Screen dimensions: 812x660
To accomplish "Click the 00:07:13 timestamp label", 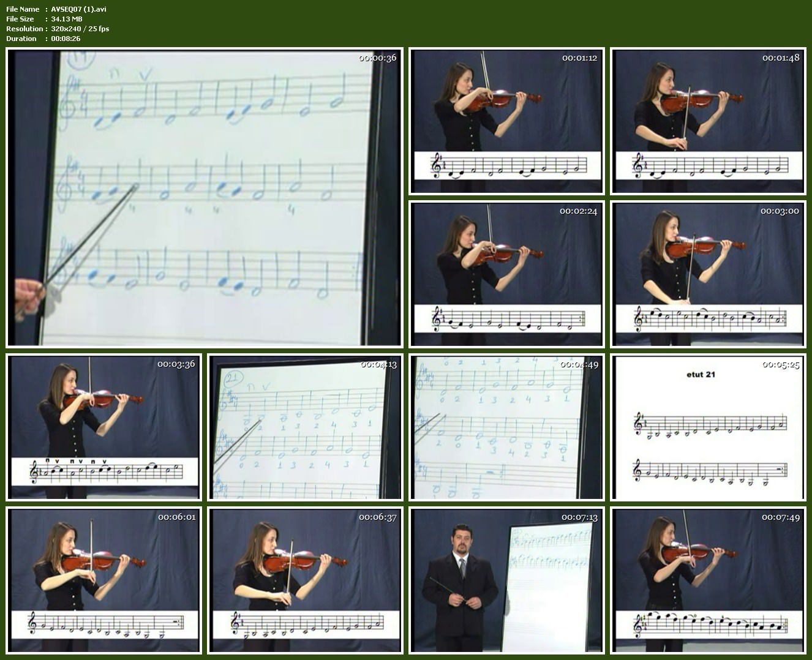I will [579, 517].
